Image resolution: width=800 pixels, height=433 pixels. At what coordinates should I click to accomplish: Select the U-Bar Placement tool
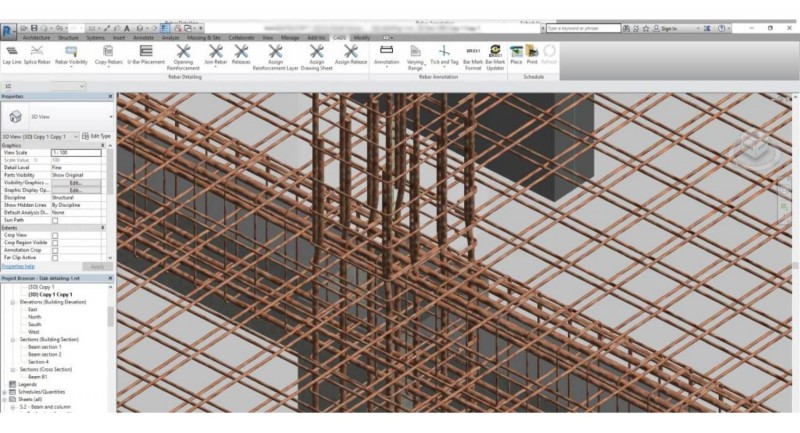pos(146,55)
